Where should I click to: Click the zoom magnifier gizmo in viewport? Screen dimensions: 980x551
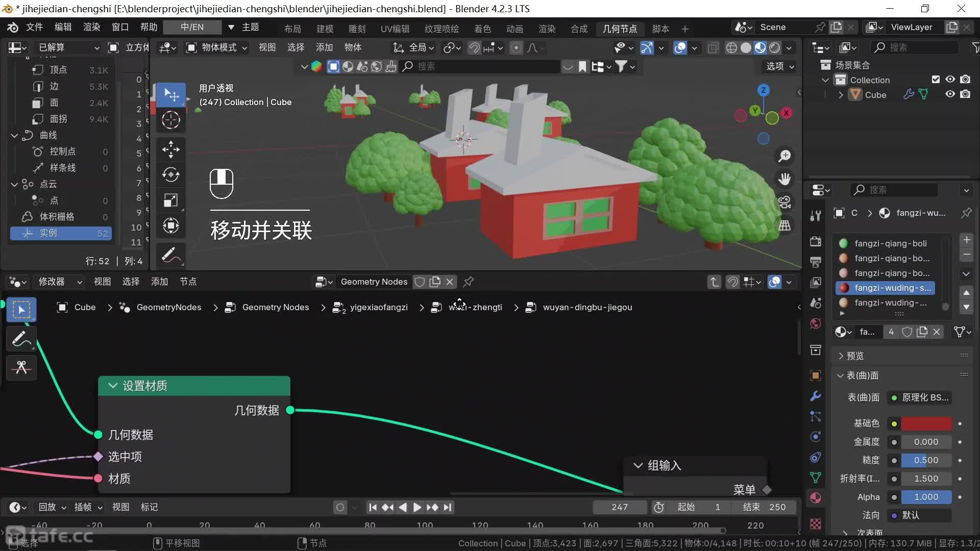click(785, 156)
